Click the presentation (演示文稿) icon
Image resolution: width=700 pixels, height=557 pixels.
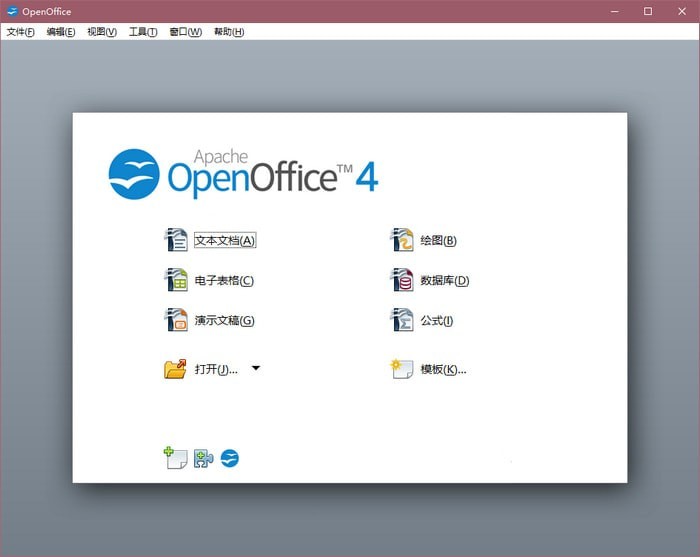click(176, 320)
